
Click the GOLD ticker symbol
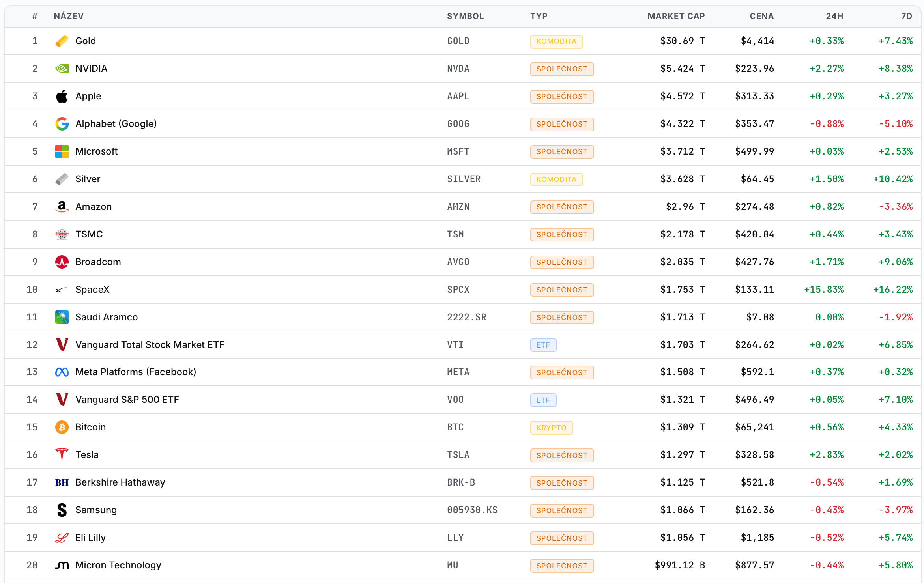[x=458, y=41]
